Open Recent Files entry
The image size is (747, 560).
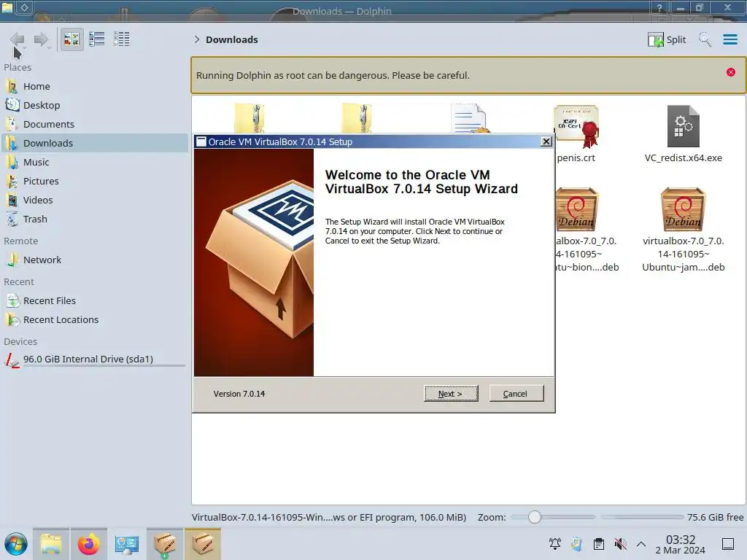tap(96, 301)
